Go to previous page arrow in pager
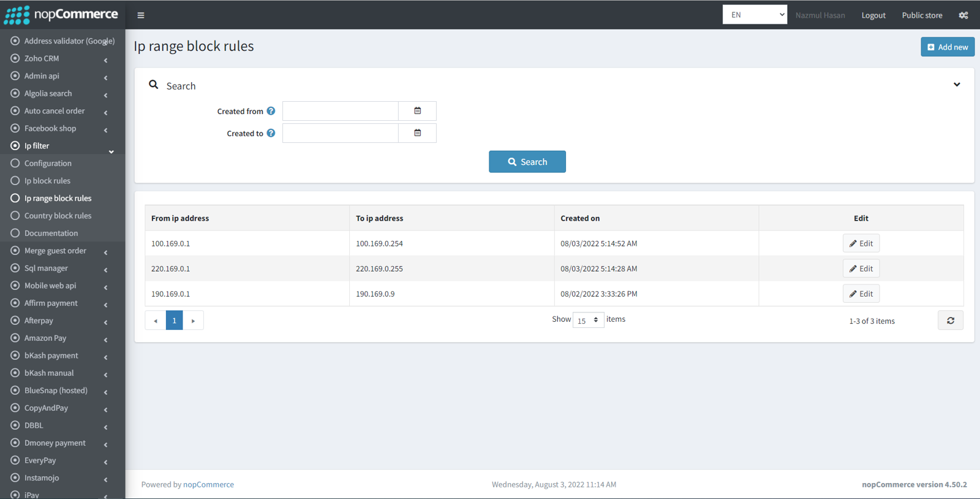 pyautogui.click(x=156, y=321)
